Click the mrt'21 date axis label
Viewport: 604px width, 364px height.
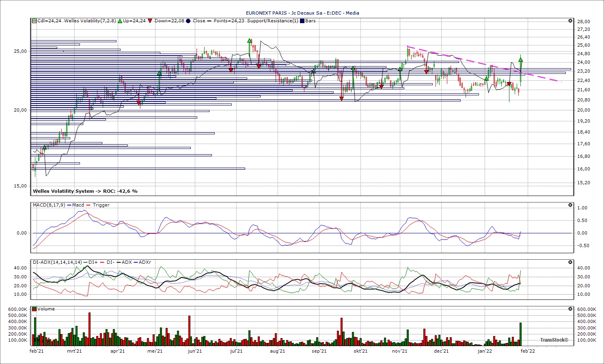[74, 351]
